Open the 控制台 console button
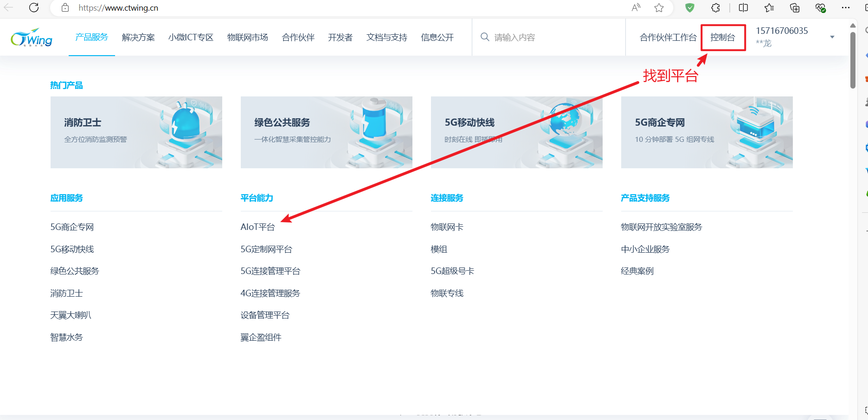The image size is (868, 420). [723, 38]
